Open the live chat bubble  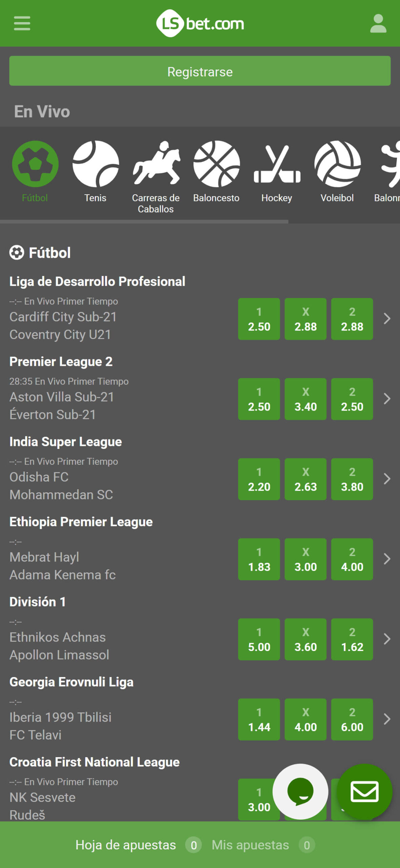click(x=300, y=792)
